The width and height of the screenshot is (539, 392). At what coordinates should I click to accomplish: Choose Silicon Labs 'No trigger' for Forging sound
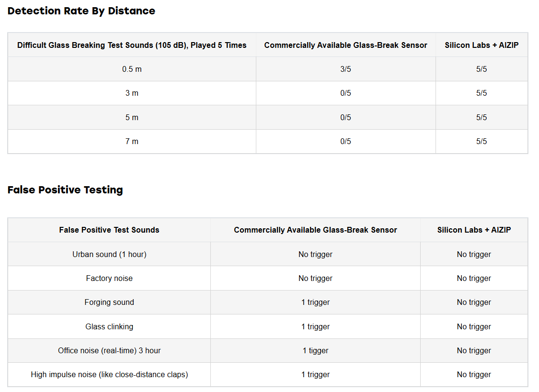click(x=474, y=302)
